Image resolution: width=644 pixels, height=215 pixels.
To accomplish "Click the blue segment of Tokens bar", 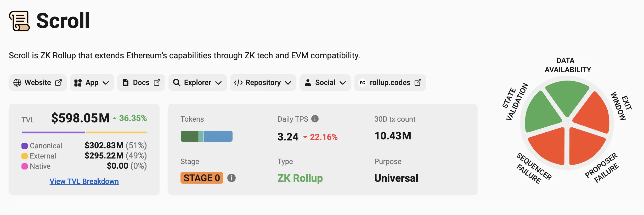I will tap(218, 136).
